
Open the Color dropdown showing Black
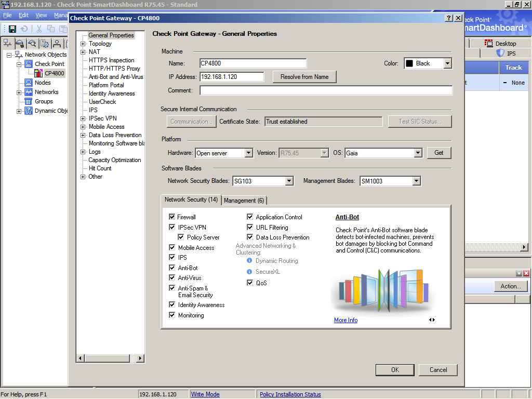(447, 63)
